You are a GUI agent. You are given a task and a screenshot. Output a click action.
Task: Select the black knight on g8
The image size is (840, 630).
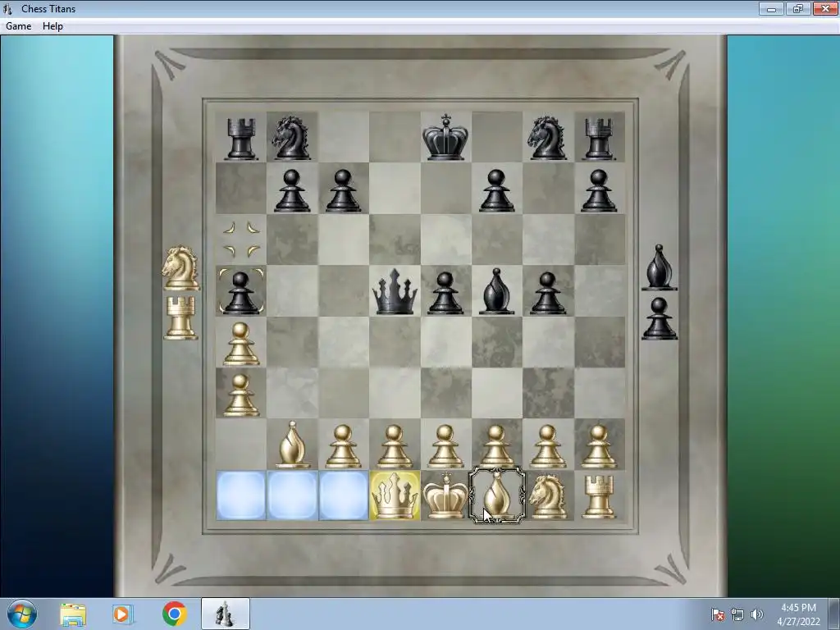pos(547,138)
